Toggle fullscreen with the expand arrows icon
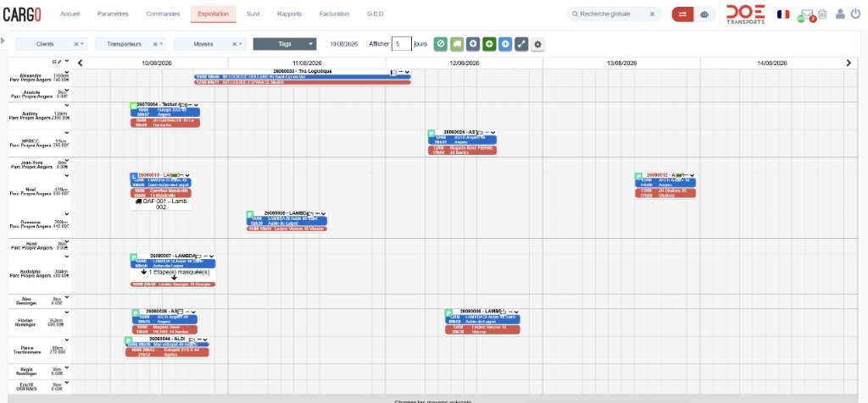868x403 pixels. (521, 44)
